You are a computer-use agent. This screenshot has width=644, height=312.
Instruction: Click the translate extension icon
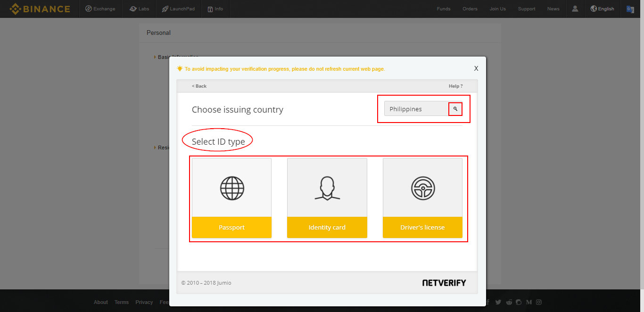pyautogui.click(x=630, y=9)
